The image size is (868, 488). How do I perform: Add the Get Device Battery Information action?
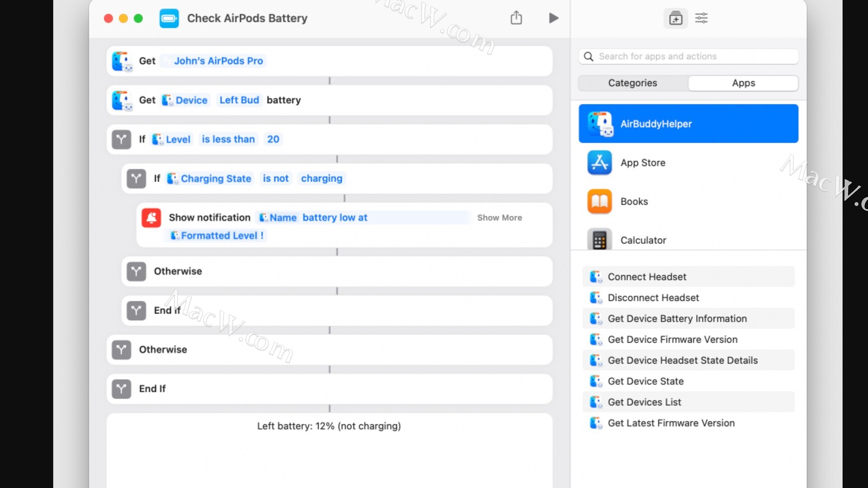click(x=689, y=319)
